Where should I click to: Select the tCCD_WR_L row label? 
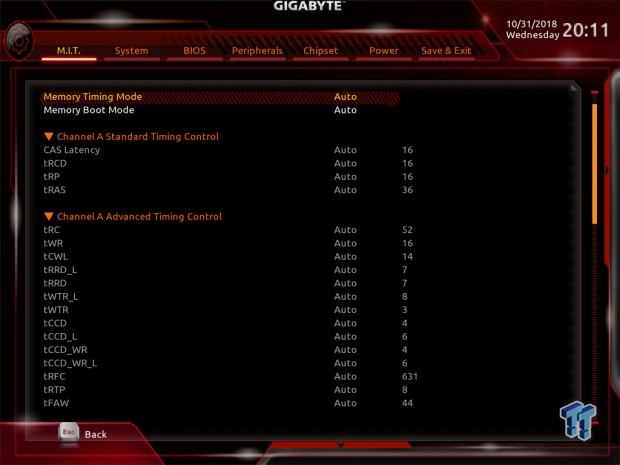70,363
